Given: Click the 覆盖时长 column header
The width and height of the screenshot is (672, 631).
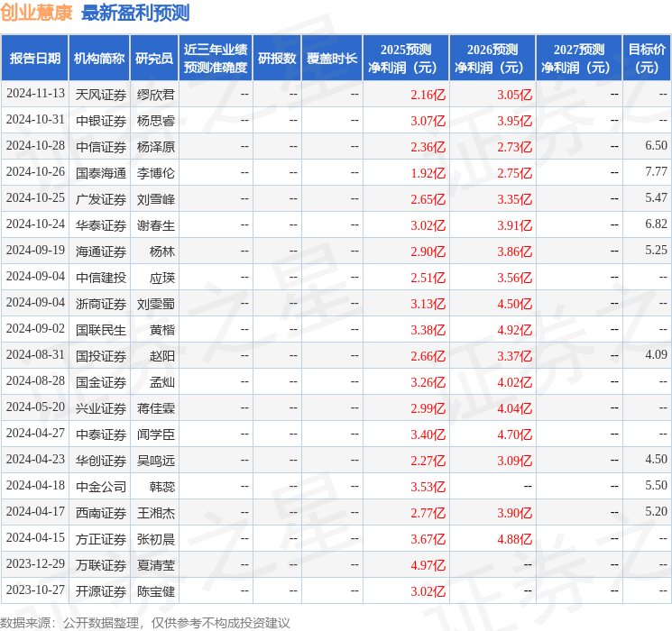Looking at the screenshot, I should 332,58.
